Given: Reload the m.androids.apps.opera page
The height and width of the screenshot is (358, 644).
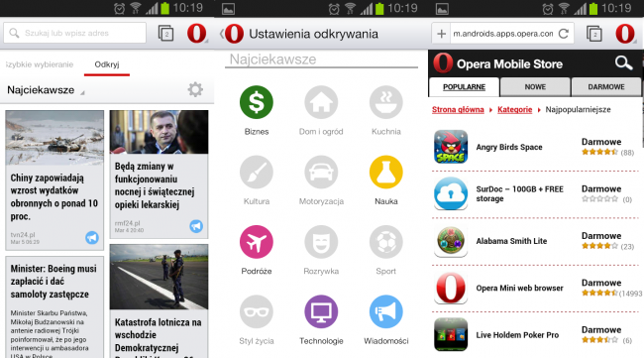Looking at the screenshot, I should (564, 34).
